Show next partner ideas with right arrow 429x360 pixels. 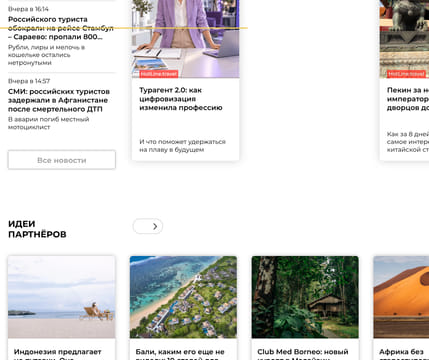(x=155, y=226)
